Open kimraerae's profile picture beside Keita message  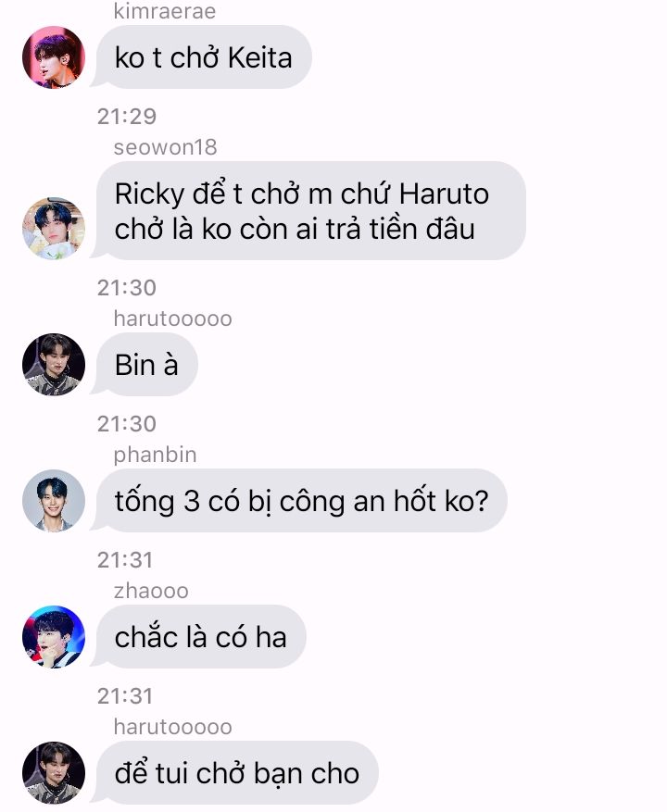click(54, 57)
